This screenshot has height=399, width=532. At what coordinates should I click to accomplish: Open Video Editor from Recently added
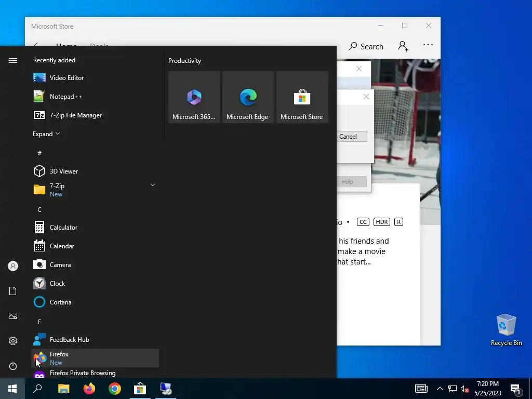[95, 78]
